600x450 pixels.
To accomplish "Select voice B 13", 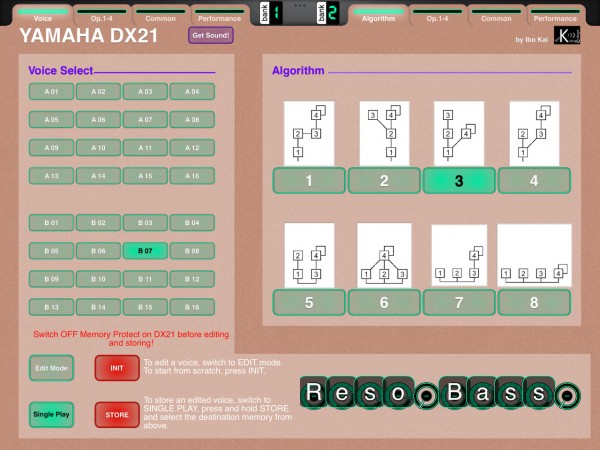I will 51,307.
